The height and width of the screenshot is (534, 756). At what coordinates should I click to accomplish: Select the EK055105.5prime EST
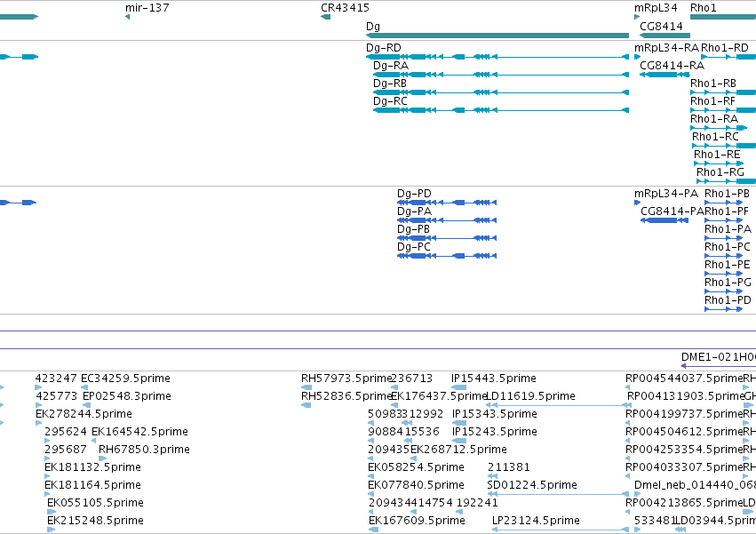pyautogui.click(x=52, y=513)
